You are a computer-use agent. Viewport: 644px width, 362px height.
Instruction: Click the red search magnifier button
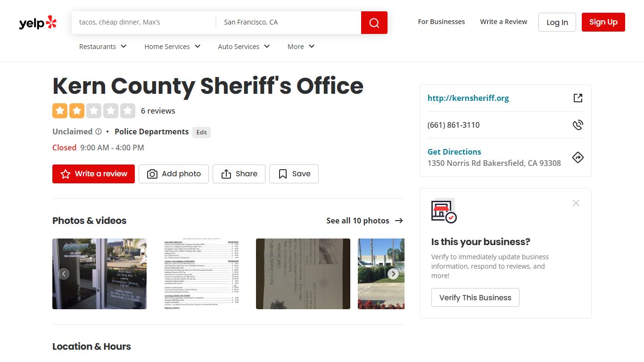[374, 23]
